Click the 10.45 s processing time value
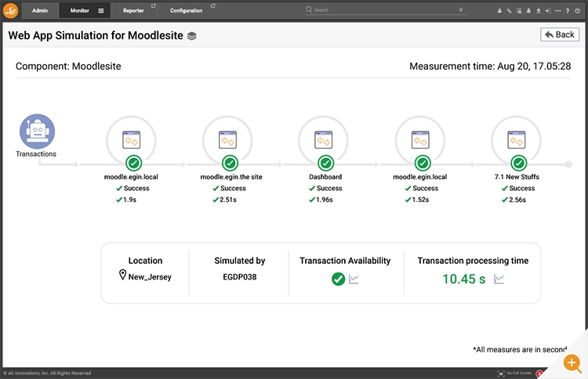Image resolution: width=588 pixels, height=379 pixels. [x=464, y=279]
